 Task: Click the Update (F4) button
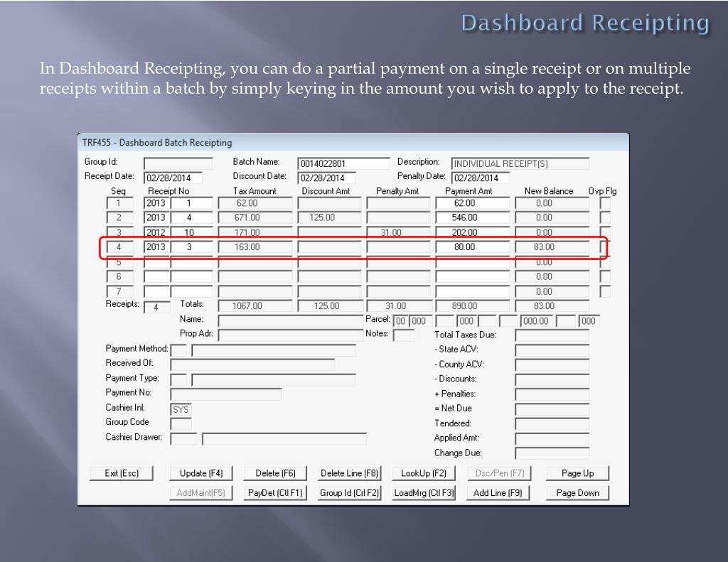point(201,473)
